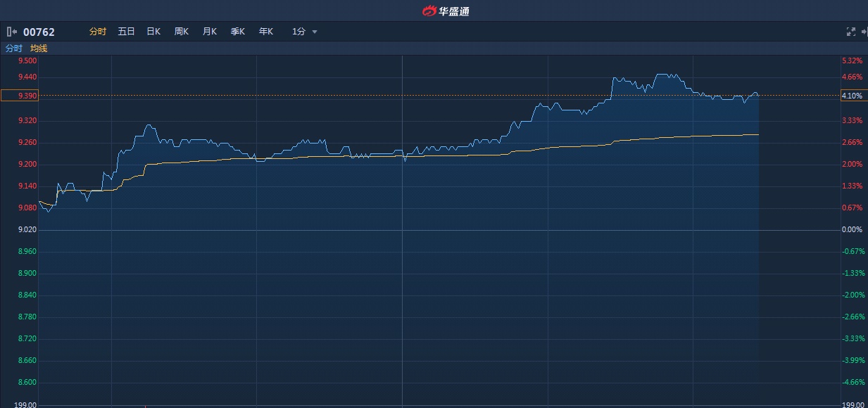Click the 华盛通 logo in title bar
This screenshot has width=868, height=408.
(x=445, y=11)
